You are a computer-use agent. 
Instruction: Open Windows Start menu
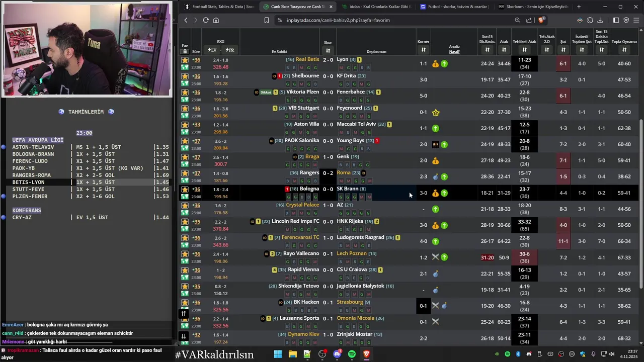click(278, 354)
